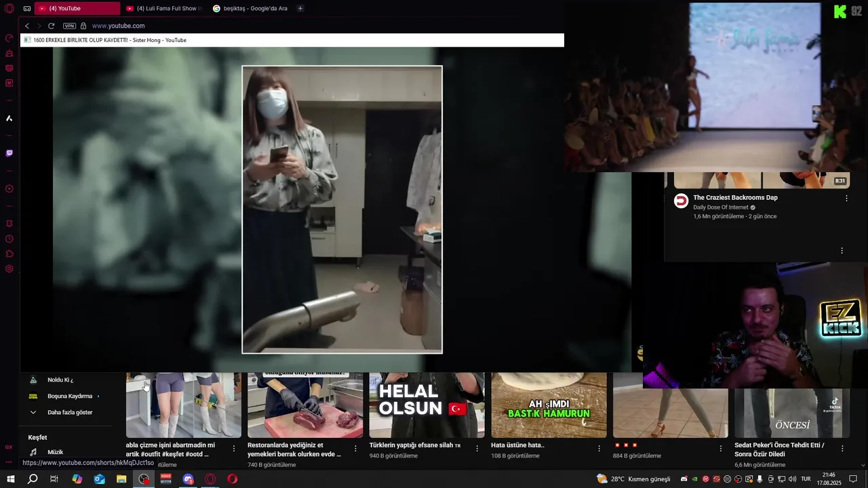Open a new browser tab

coord(300,9)
